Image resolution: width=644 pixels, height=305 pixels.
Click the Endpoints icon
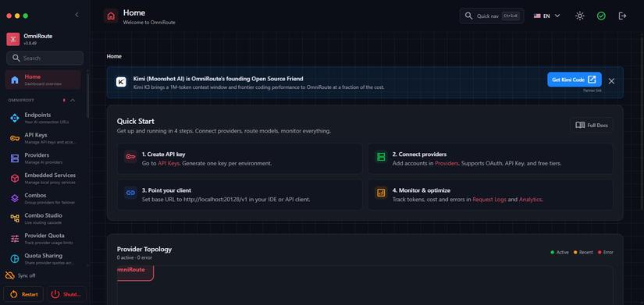(x=15, y=119)
